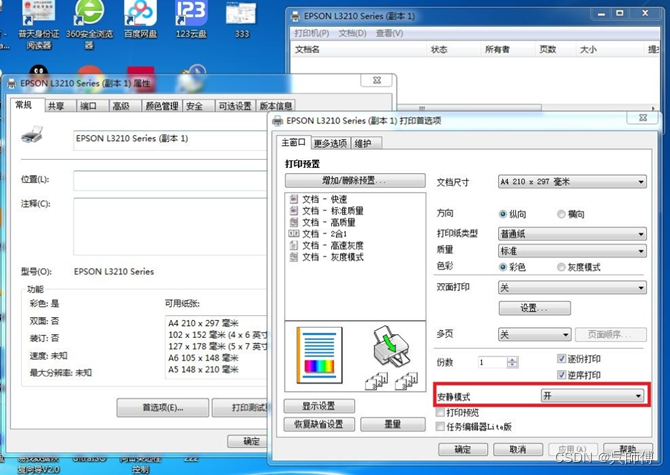Viewport: 670px width, 475px height.
Task: Open the 文档尺寸 dropdown
Action: click(x=572, y=182)
